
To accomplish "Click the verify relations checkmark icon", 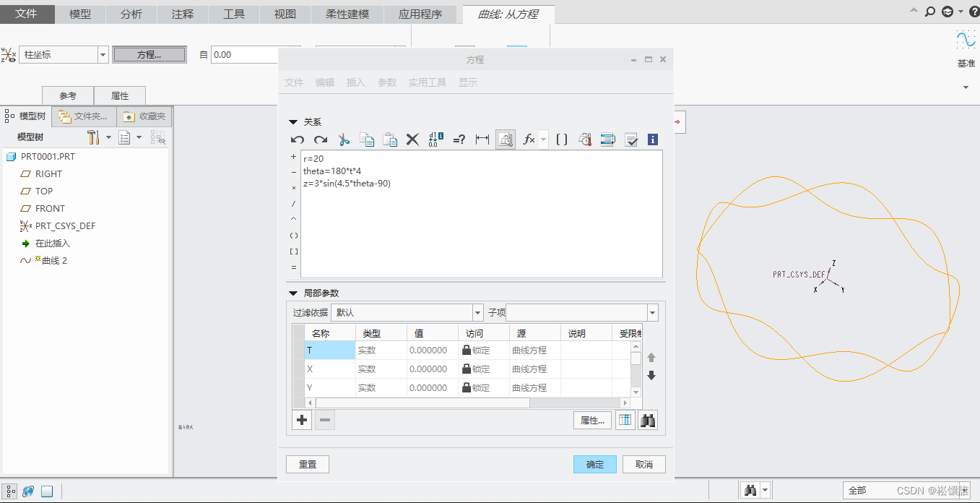I will tap(631, 139).
